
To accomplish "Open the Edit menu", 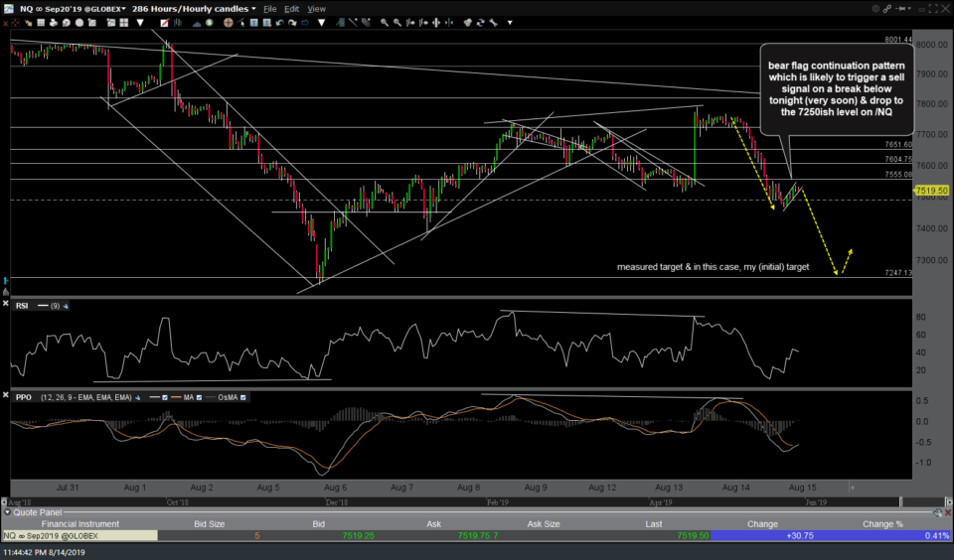I will pos(291,9).
